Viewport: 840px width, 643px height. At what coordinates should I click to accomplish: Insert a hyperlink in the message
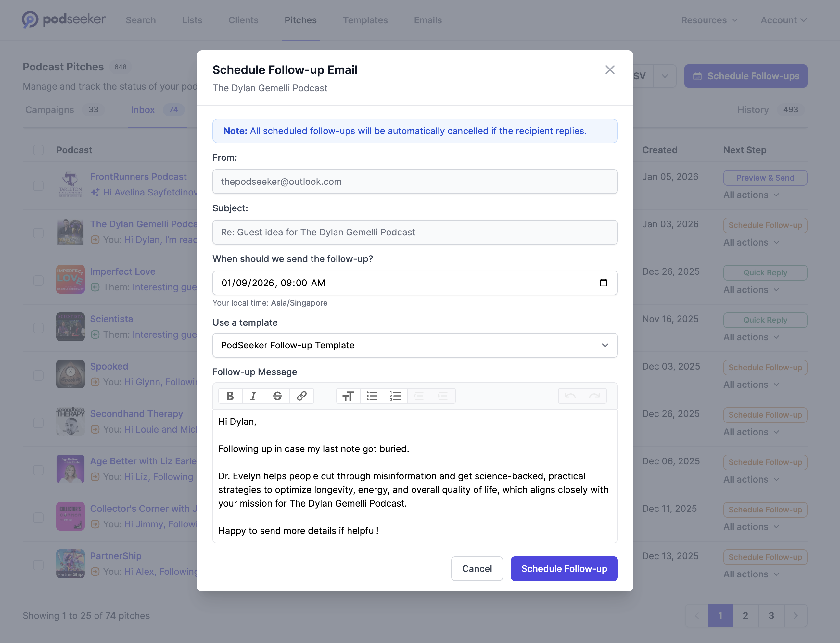click(x=302, y=396)
